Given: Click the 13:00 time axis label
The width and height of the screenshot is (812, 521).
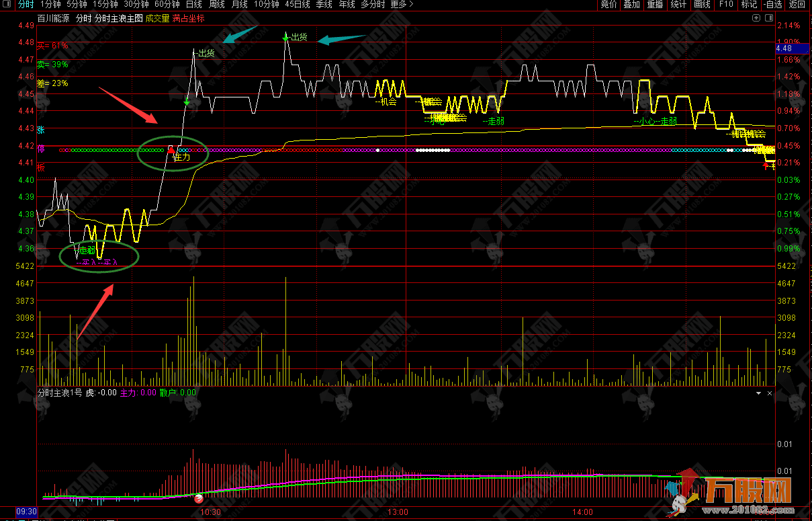Looking at the screenshot, I should coord(398,512).
